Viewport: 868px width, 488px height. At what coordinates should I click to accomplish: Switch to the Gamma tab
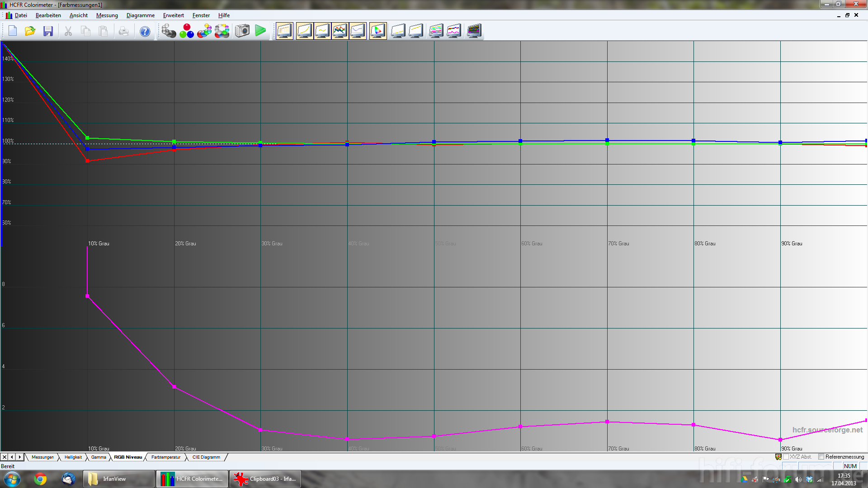pos(98,457)
